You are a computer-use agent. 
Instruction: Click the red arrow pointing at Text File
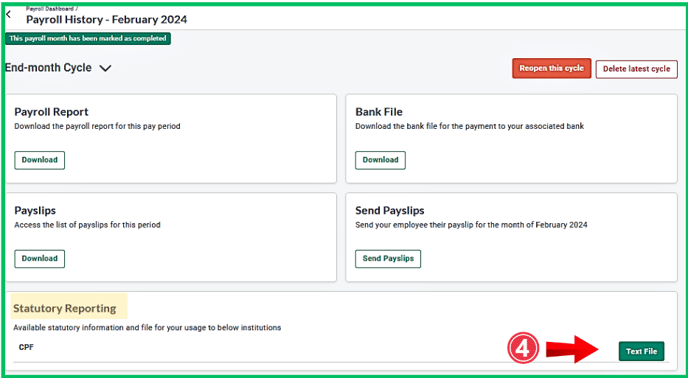(572, 349)
